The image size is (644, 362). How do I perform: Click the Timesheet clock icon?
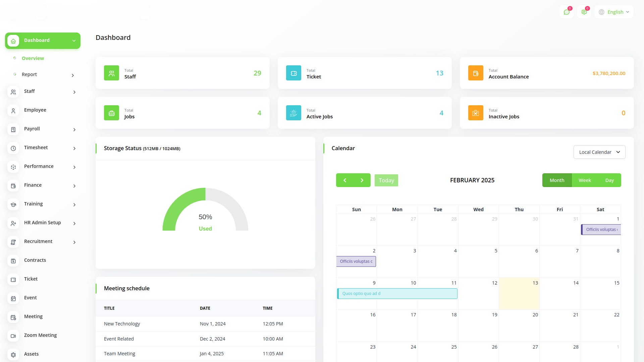click(13, 148)
